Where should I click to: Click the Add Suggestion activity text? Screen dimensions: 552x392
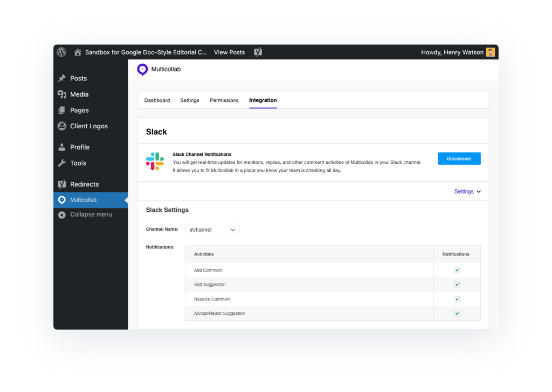[x=210, y=285]
